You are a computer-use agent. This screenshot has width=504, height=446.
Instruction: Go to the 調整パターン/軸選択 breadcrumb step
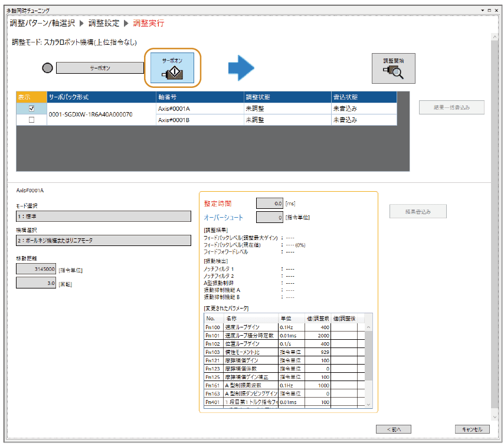point(42,24)
